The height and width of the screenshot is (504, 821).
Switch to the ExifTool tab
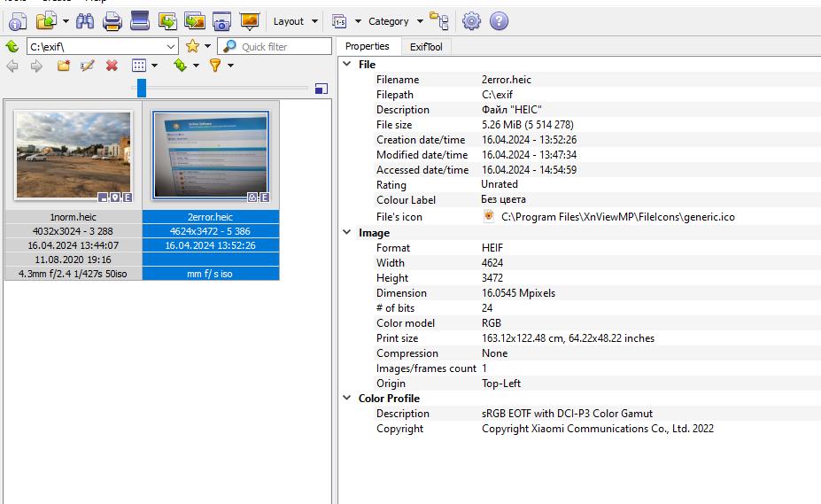[x=425, y=46]
